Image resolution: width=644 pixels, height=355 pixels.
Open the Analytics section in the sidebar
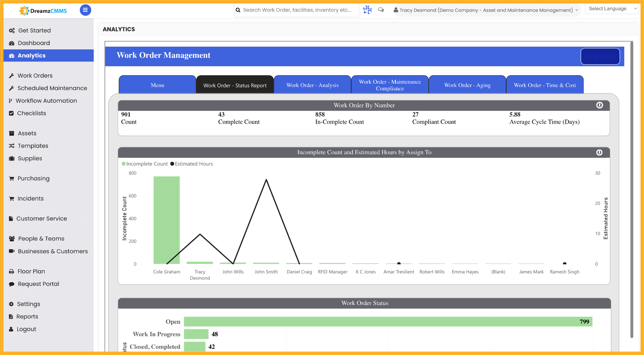[32, 55]
